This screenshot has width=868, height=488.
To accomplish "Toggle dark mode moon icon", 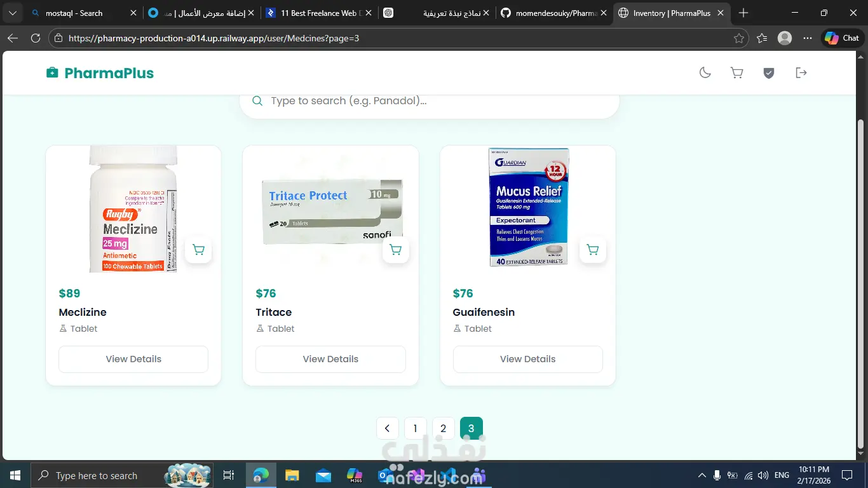I will [705, 72].
